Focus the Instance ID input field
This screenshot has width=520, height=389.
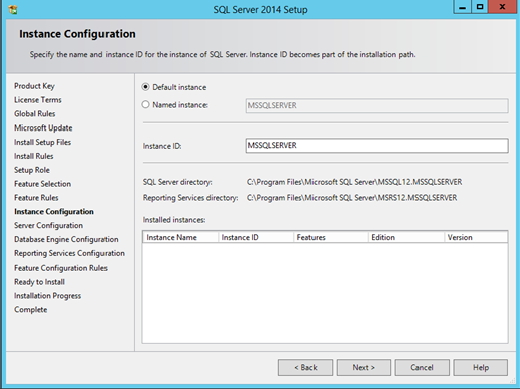tap(377, 146)
